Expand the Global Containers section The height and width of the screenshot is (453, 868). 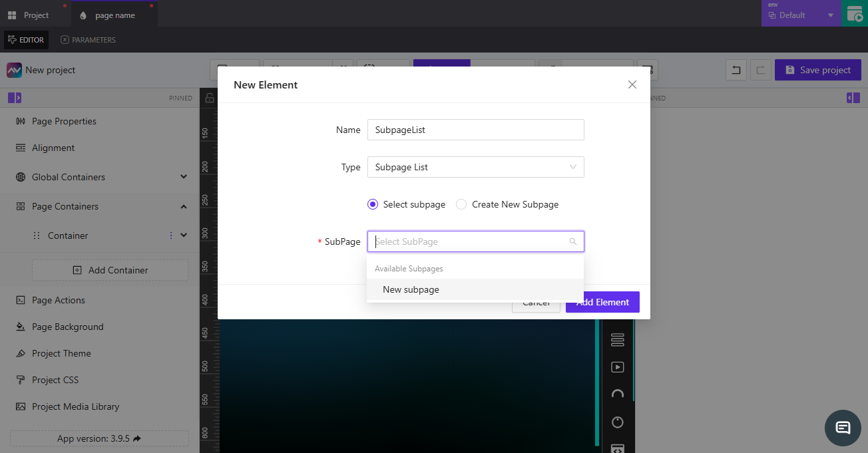(184, 177)
